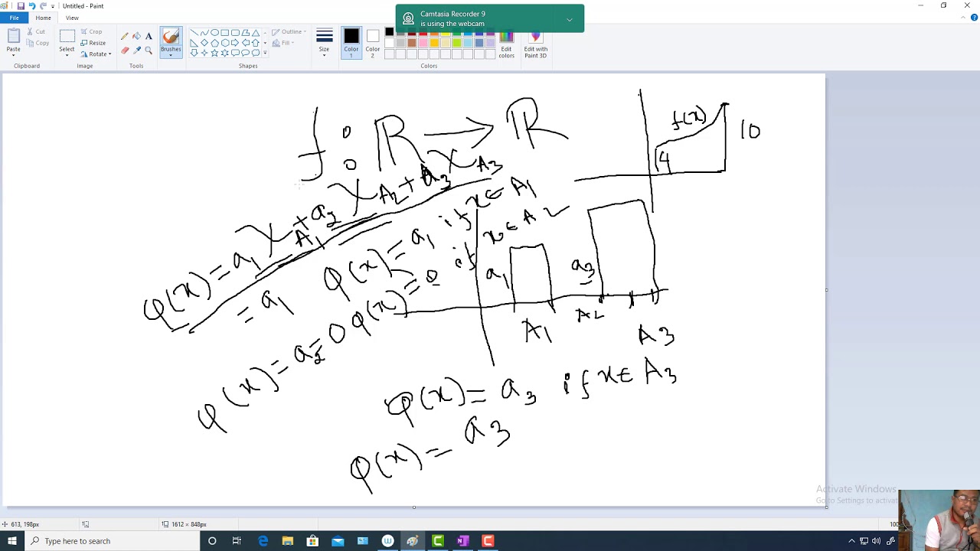This screenshot has width=980, height=551.
Task: Select Color 1 foreground button
Action: 351,43
